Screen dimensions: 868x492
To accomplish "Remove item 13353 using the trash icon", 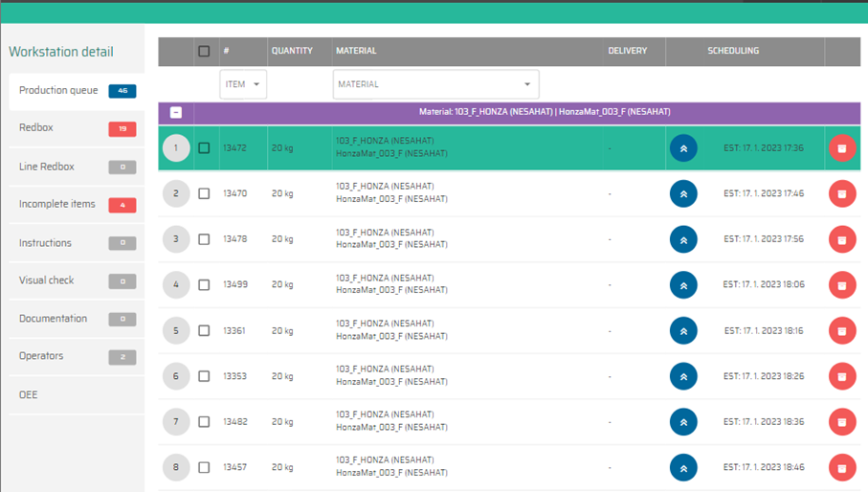I will click(841, 376).
